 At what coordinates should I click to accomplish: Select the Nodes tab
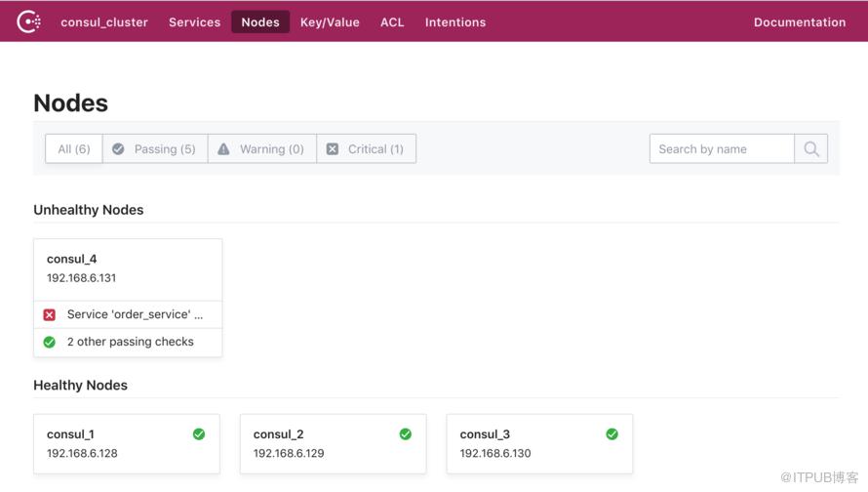pos(260,22)
